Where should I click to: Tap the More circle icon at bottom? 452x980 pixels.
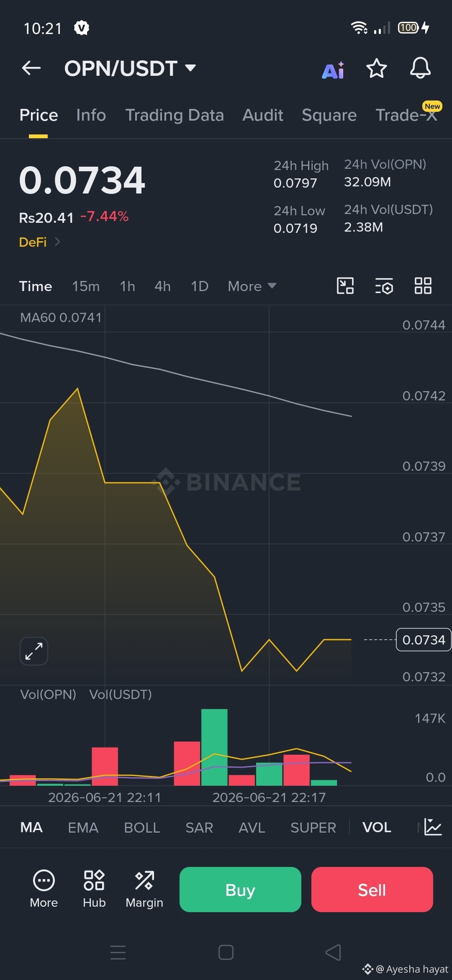click(44, 888)
